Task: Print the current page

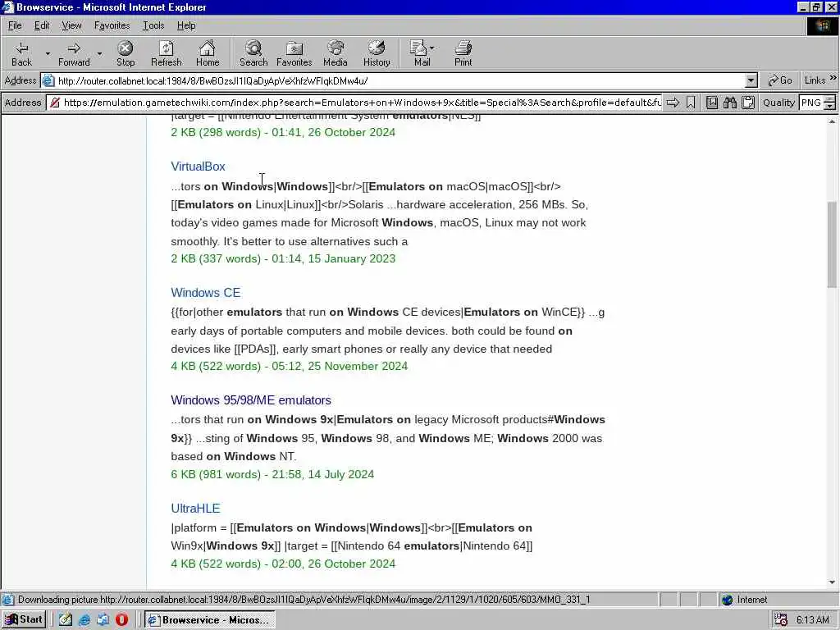Action: coord(463,53)
